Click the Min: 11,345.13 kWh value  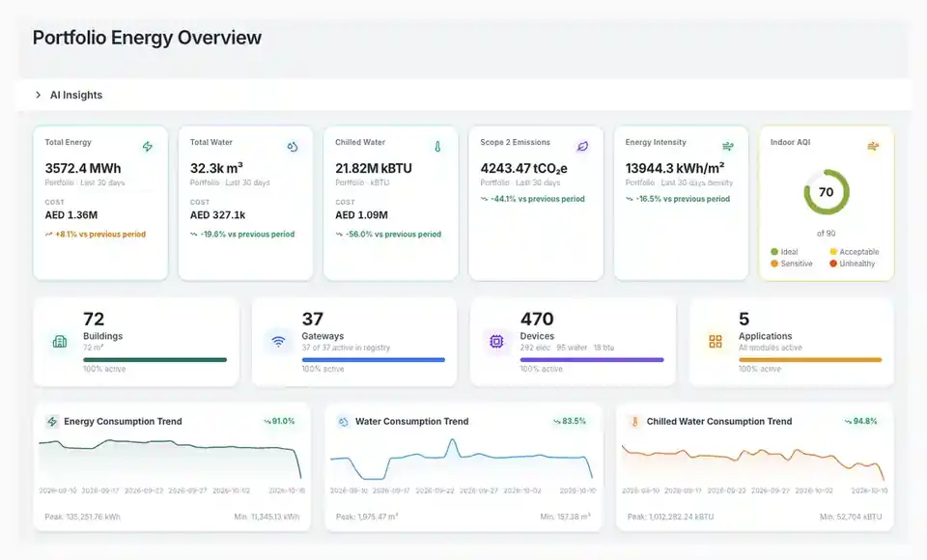(267, 517)
